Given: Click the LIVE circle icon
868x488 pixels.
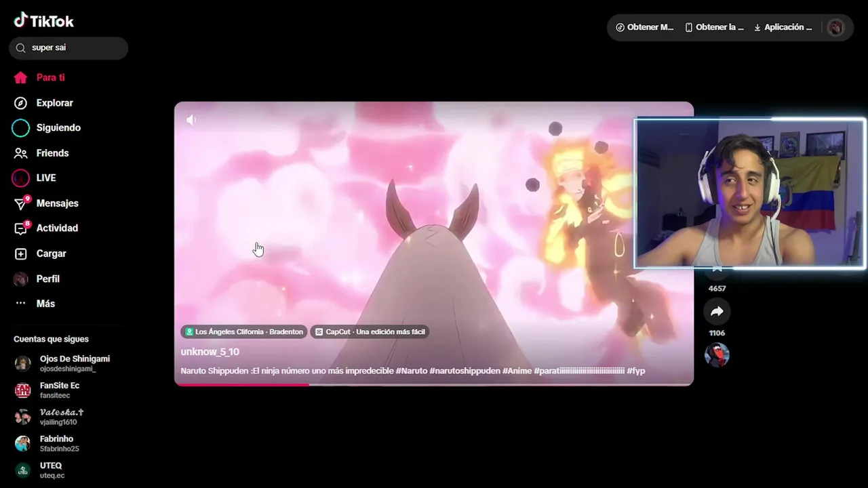Looking at the screenshot, I should (x=21, y=178).
